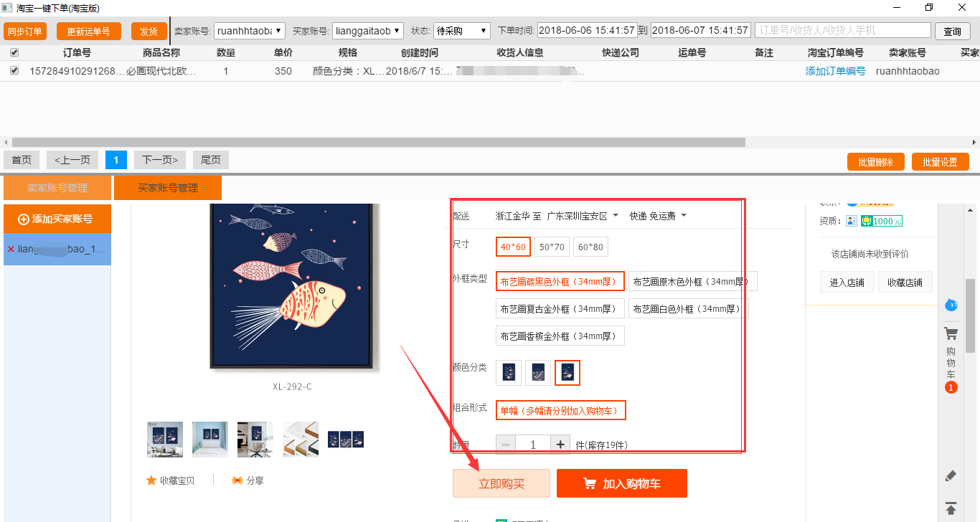Screen dimensions: 980x522
Task: Select page number 1
Action: point(116,160)
